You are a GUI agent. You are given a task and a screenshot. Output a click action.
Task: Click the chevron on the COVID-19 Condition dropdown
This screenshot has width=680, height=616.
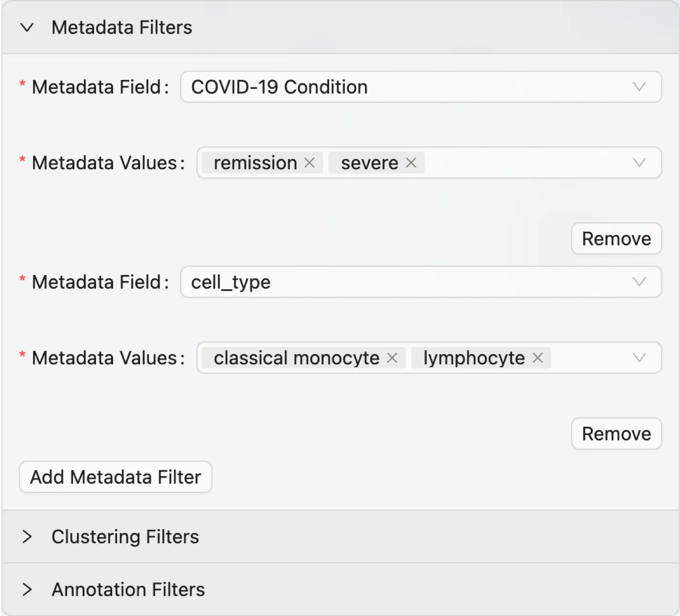639,87
